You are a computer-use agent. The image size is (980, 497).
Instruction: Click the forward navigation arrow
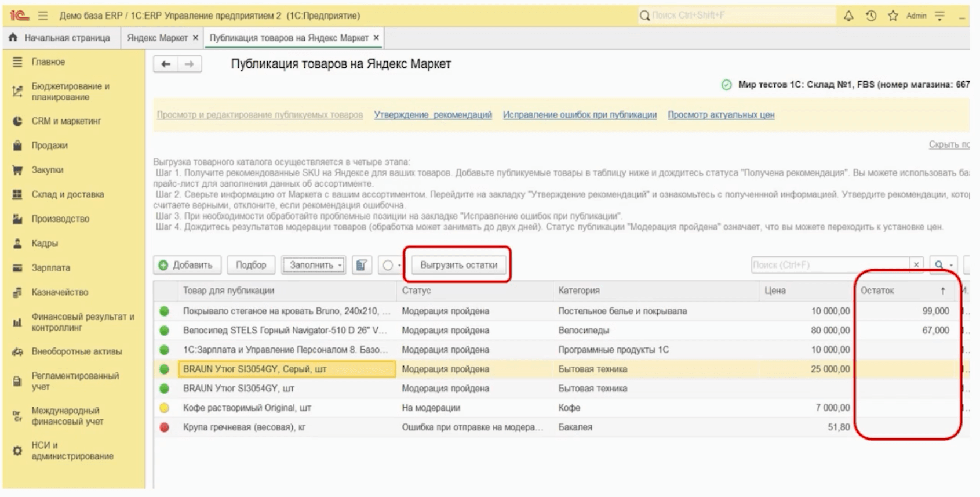pyautogui.click(x=190, y=64)
